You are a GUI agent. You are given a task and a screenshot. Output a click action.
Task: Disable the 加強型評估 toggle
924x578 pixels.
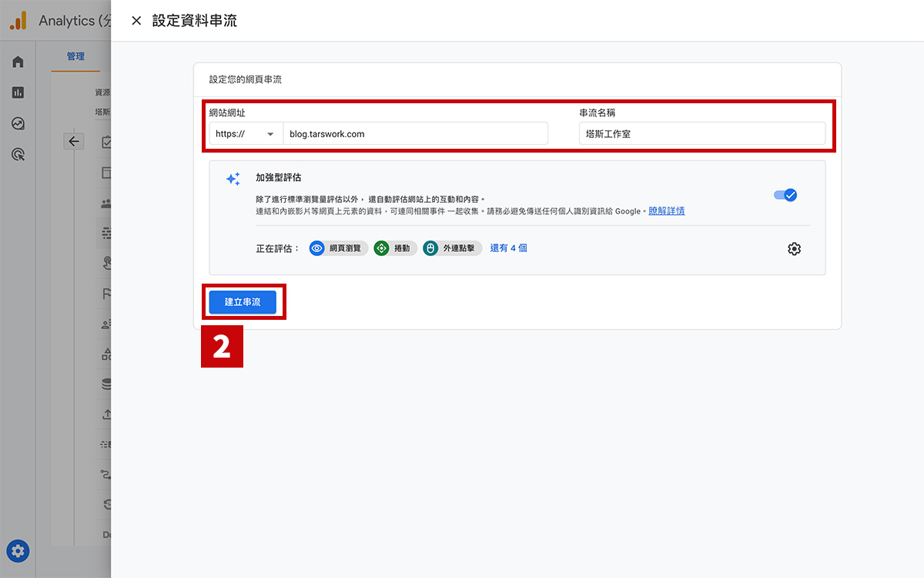(x=785, y=195)
